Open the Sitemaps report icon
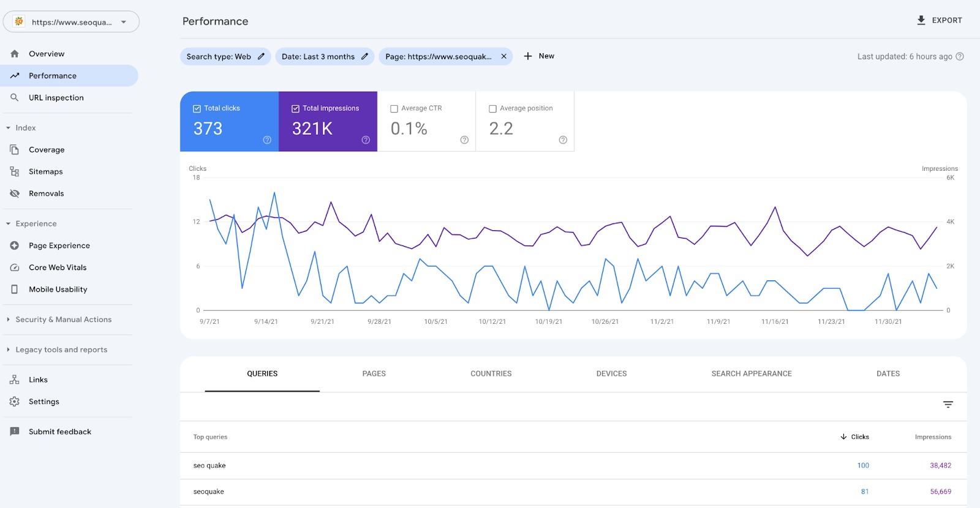The image size is (980, 508). 15,171
